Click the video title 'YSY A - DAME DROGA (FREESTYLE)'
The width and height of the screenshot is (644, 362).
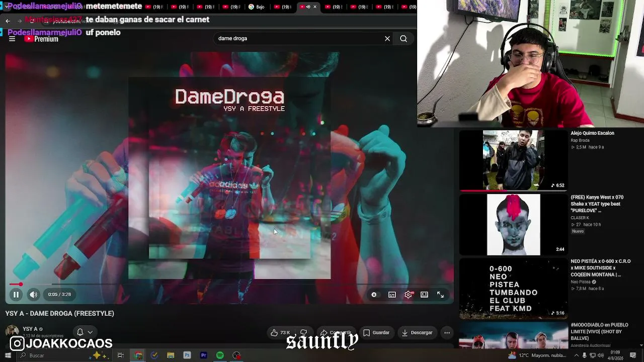60,313
